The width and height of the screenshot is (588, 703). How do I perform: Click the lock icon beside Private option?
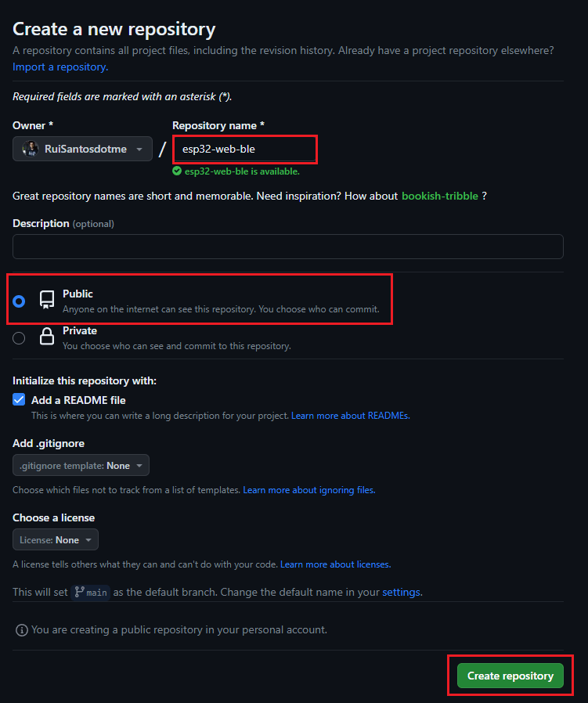[46, 336]
